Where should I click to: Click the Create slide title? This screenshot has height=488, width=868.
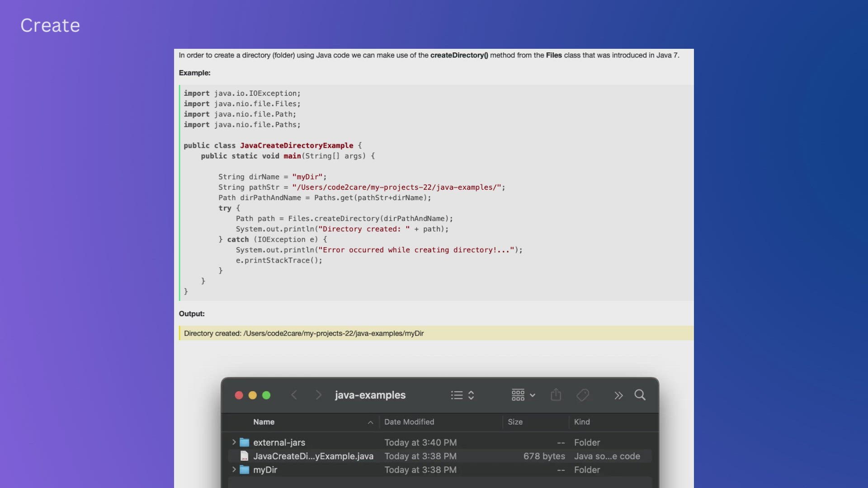click(x=50, y=26)
